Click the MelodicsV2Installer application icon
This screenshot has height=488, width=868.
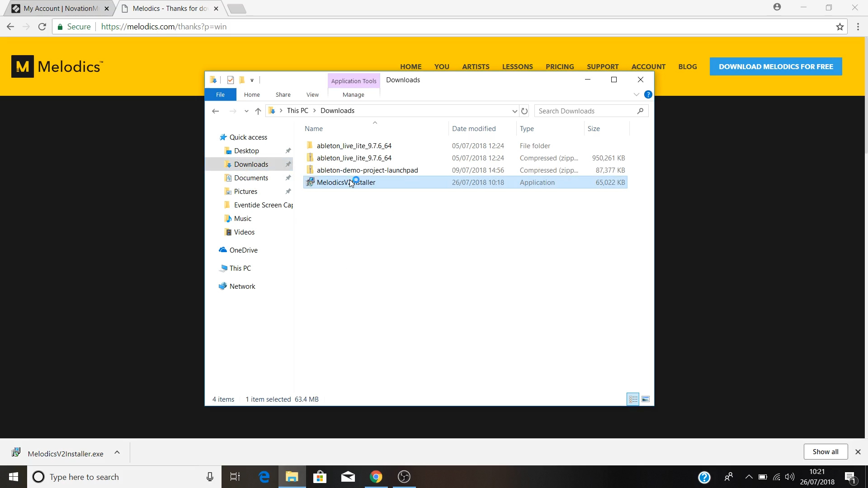click(x=310, y=183)
